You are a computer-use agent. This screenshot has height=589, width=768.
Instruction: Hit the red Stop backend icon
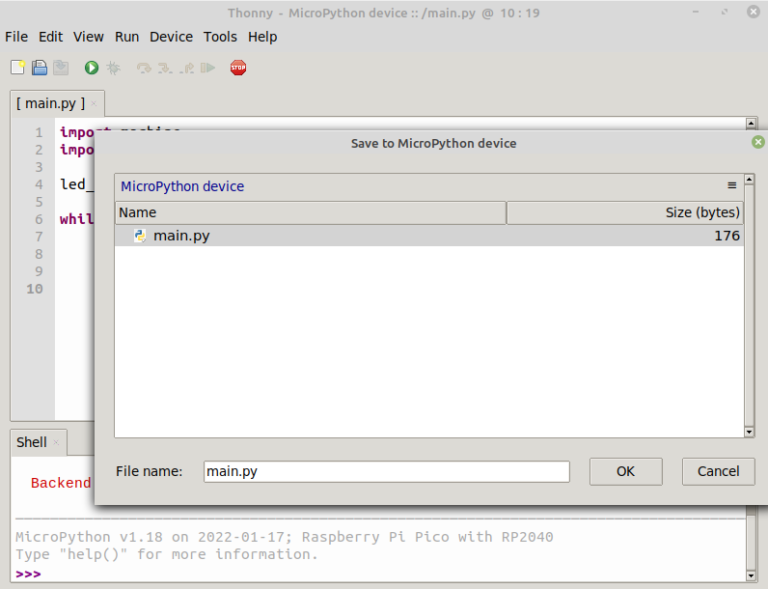[x=238, y=68]
